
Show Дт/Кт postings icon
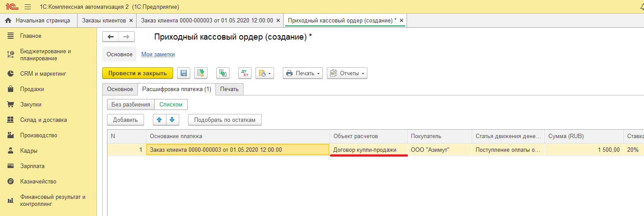click(245, 73)
